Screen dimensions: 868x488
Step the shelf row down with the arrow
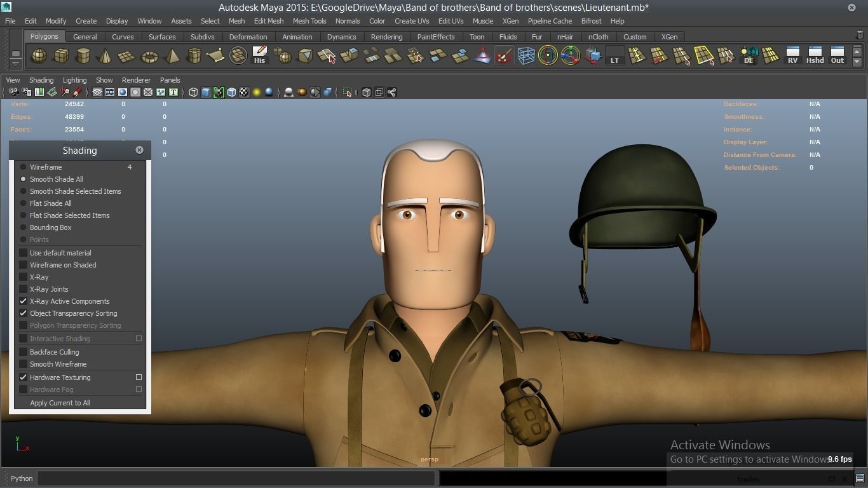[857, 62]
